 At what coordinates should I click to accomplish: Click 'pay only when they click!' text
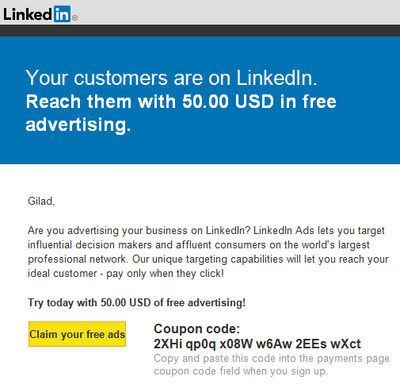(165, 274)
